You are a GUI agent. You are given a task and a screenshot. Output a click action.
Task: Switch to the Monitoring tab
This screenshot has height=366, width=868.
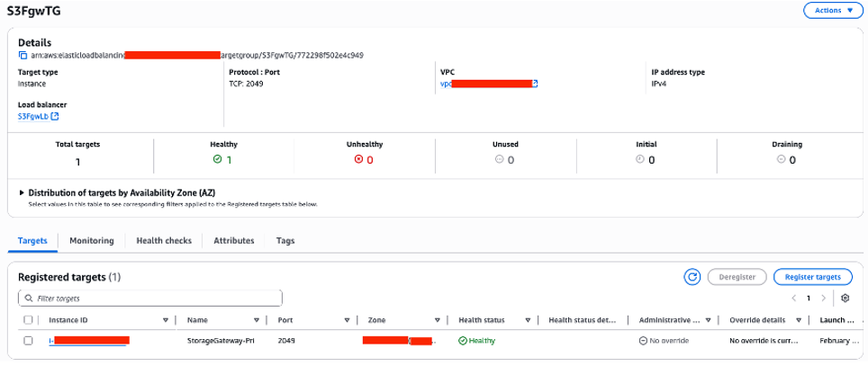(x=91, y=241)
